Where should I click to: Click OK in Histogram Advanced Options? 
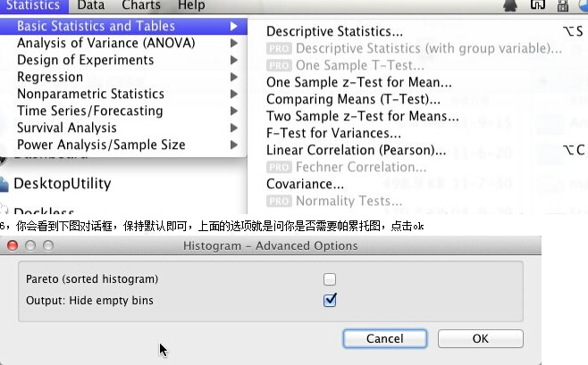481,338
